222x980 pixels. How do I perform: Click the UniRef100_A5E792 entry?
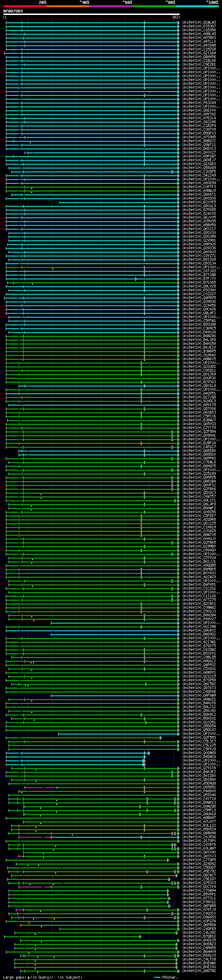[199, 871]
